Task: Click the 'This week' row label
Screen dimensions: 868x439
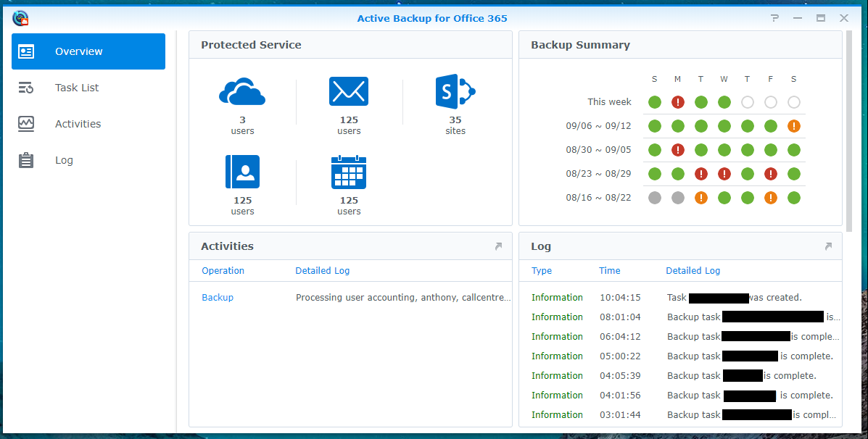Action: [x=609, y=102]
